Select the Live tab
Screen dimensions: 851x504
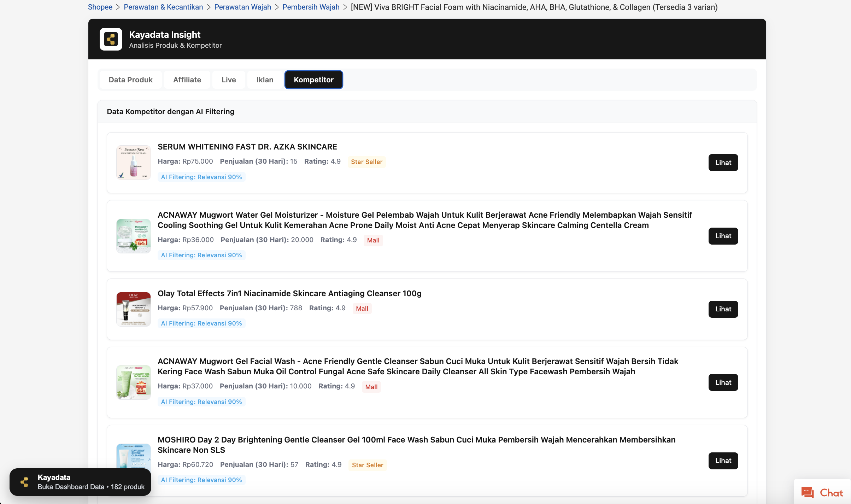coord(228,80)
